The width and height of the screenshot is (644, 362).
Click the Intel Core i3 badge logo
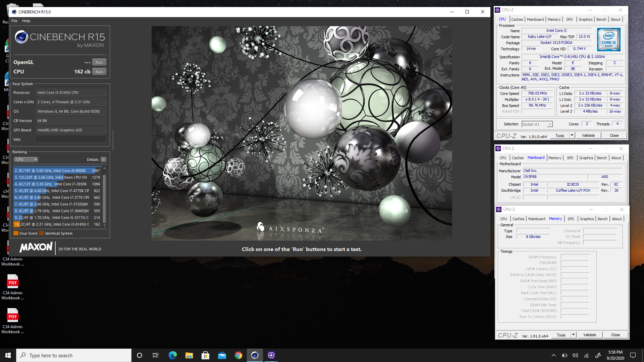(608, 40)
